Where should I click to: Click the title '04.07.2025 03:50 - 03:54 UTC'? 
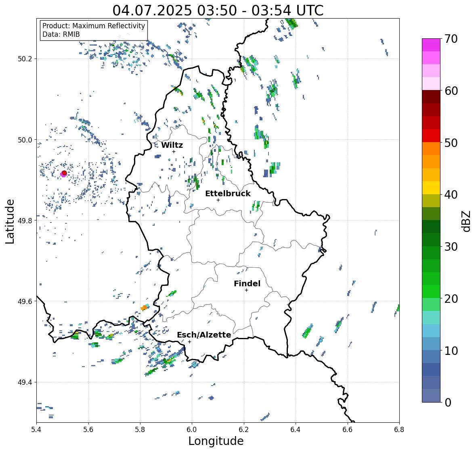coord(218,10)
